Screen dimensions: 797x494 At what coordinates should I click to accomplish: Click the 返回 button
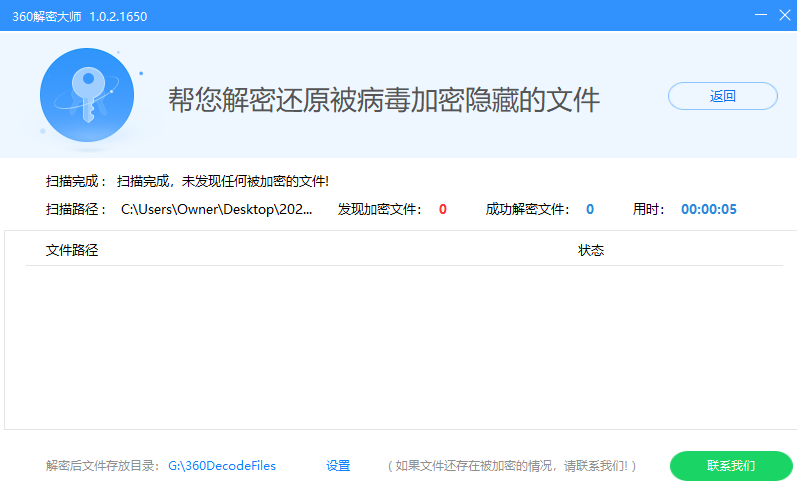coord(722,96)
